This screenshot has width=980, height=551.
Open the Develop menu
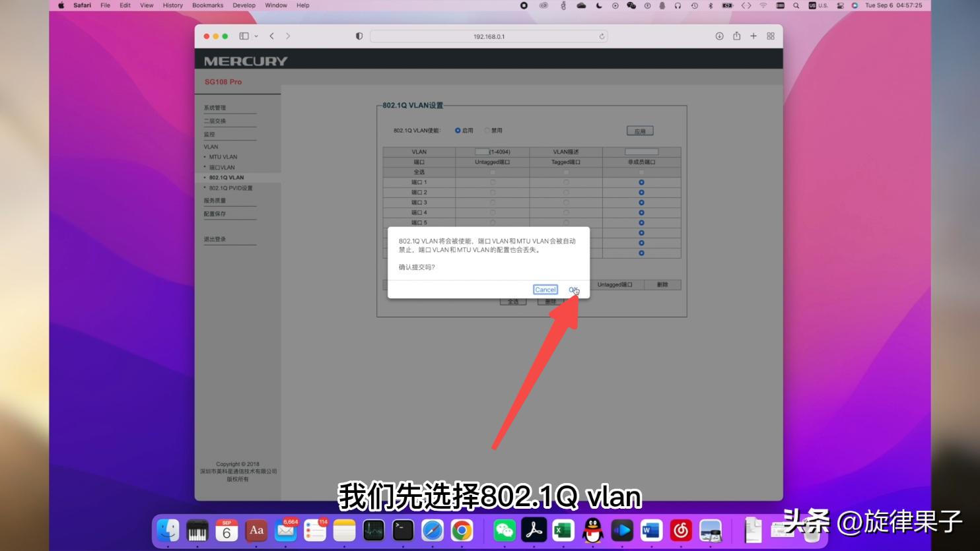click(x=244, y=5)
